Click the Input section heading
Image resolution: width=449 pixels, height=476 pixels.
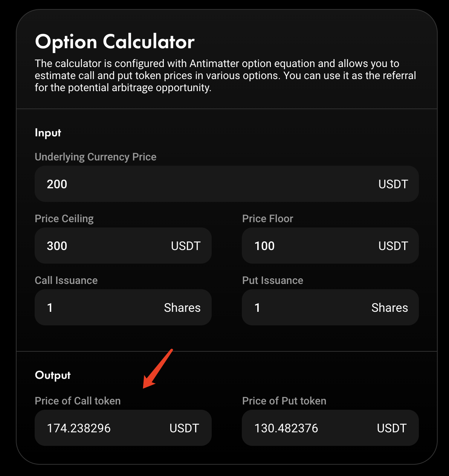[48, 133]
